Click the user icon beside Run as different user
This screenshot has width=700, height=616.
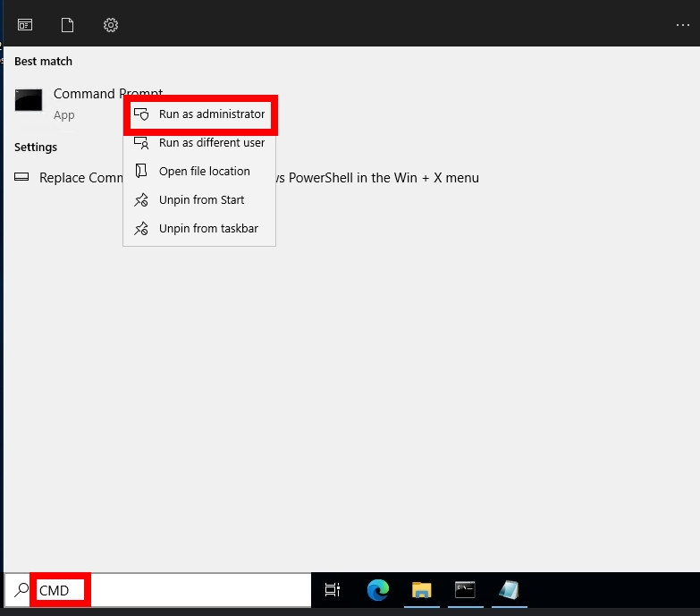141,143
